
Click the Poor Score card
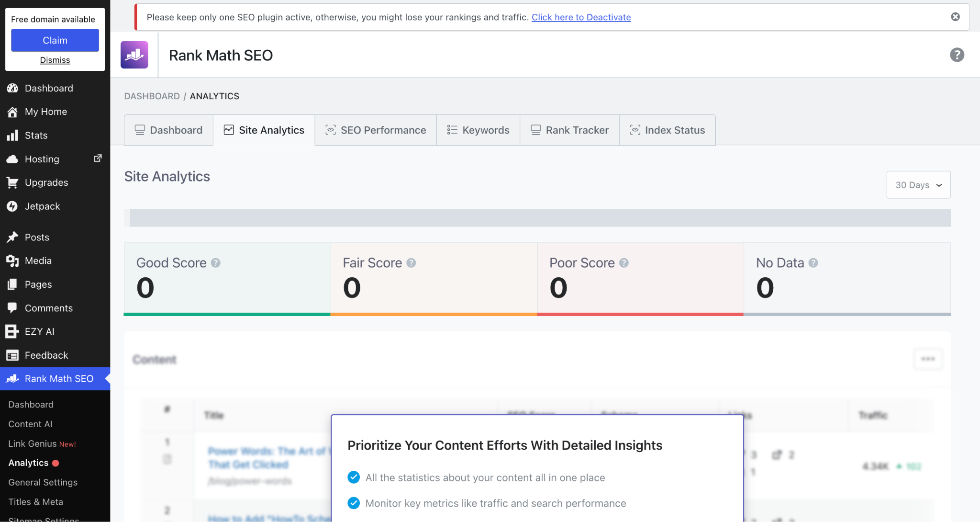tap(641, 279)
